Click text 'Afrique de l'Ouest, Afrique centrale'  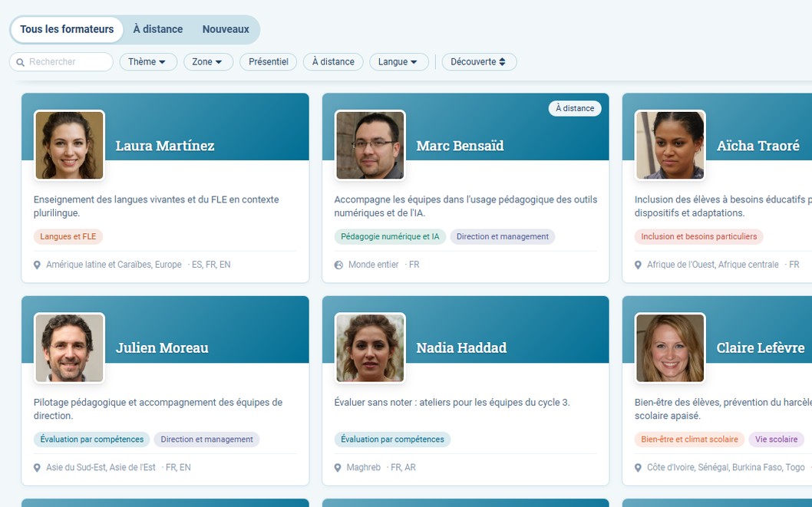pos(712,265)
